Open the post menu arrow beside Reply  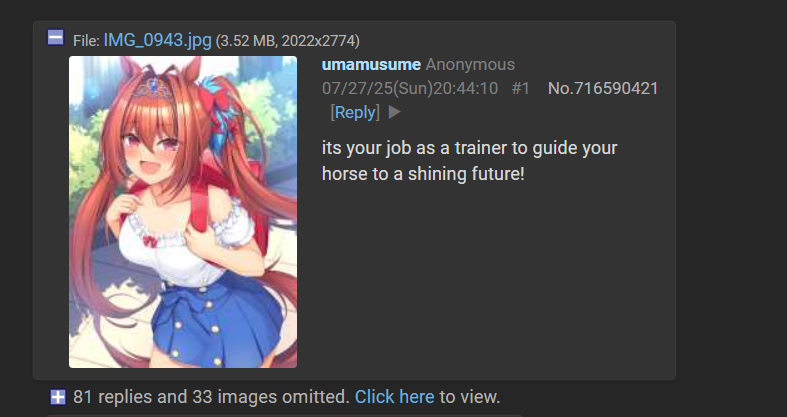[395, 112]
